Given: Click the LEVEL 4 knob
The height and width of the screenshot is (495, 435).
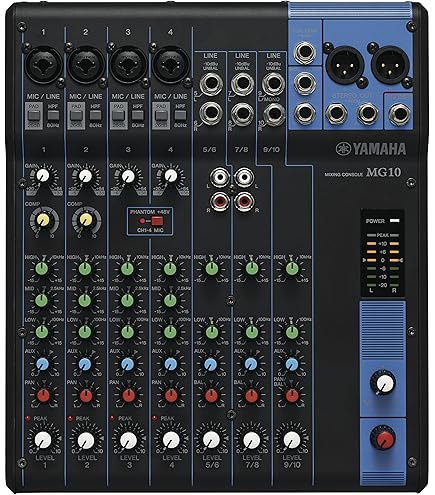Looking at the screenshot, I should coord(171,440).
